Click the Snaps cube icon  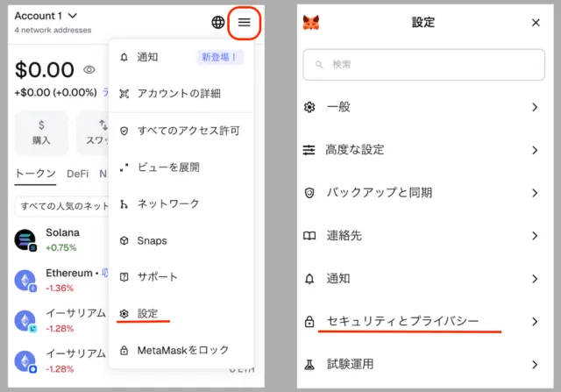pos(124,240)
